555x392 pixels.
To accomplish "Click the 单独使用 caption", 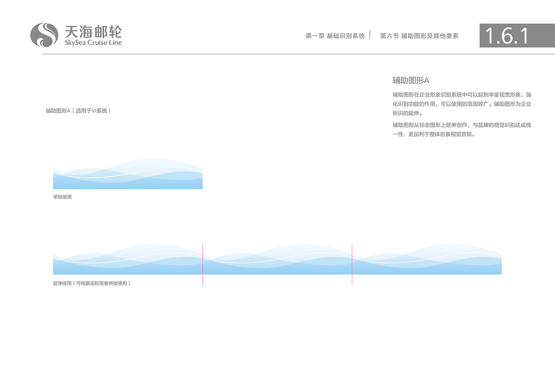I will tap(62, 197).
